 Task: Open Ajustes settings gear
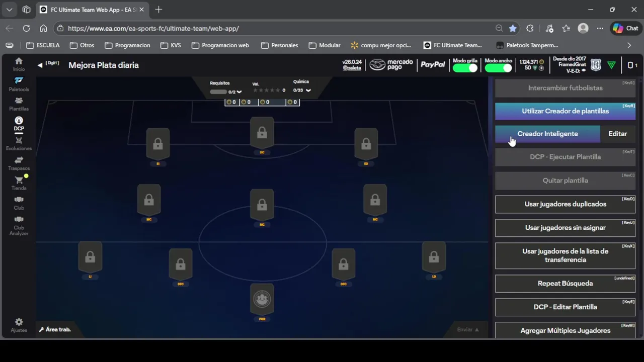[x=19, y=325]
